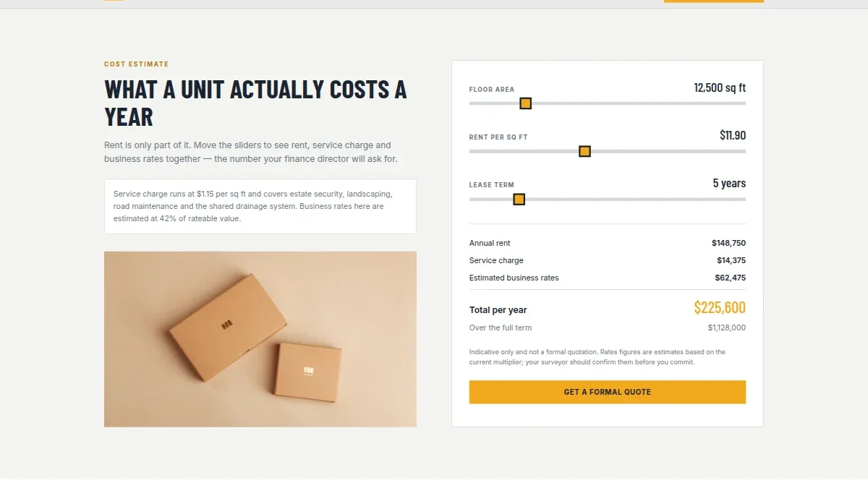The height and width of the screenshot is (488, 868).
Task: Click the $225,600 total per year figure
Action: pyautogui.click(x=720, y=307)
